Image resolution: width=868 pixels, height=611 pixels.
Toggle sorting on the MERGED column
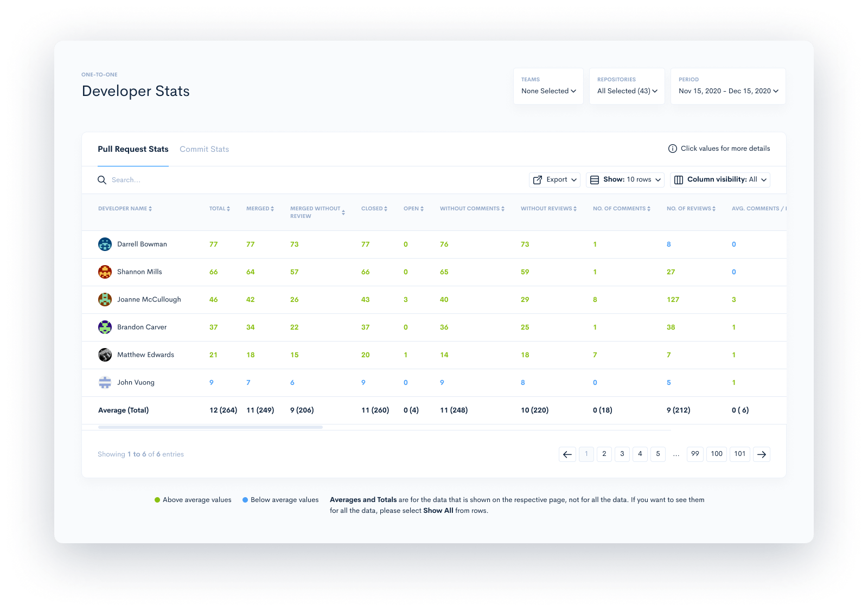[x=271, y=208]
